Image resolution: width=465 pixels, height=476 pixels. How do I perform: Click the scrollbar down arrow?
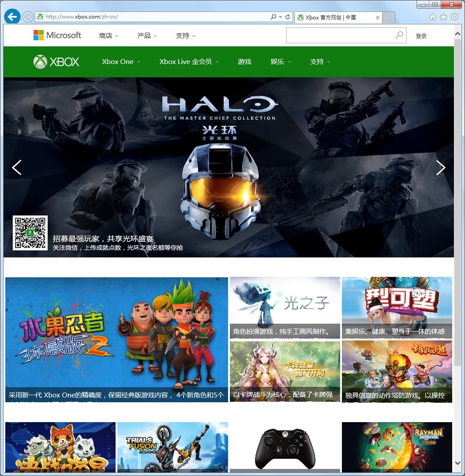tap(457, 463)
